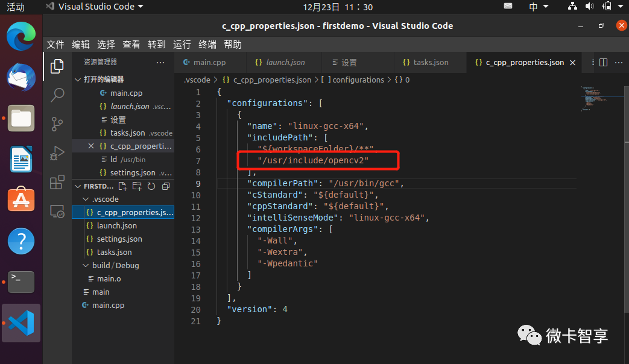Open the Extensions view

[x=57, y=182]
